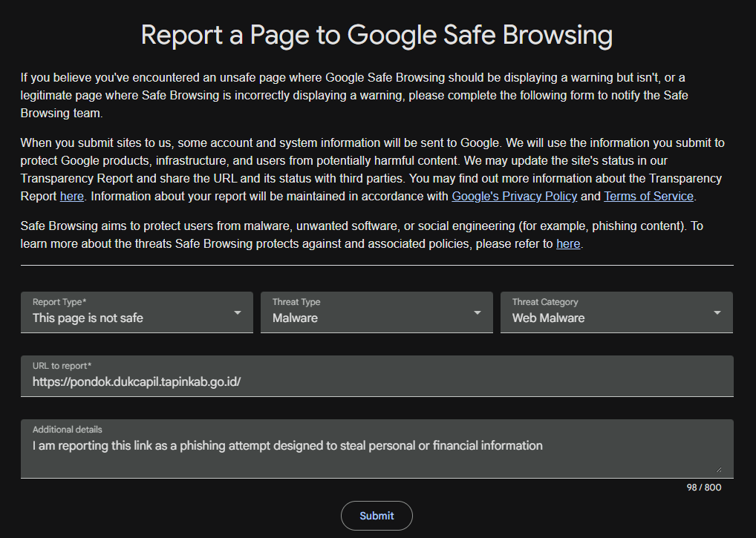Click the 'Report a Page to Google Safe Browsing' heading
This screenshot has height=538, width=756.
tap(377, 35)
